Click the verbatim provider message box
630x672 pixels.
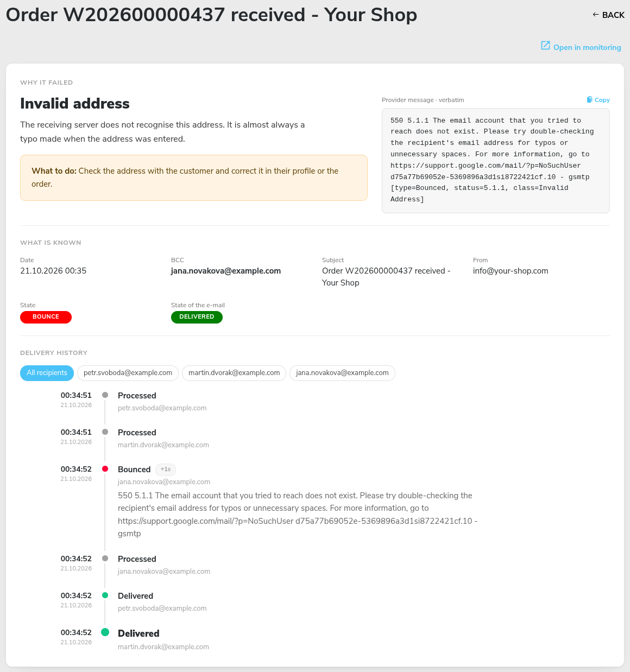495,160
